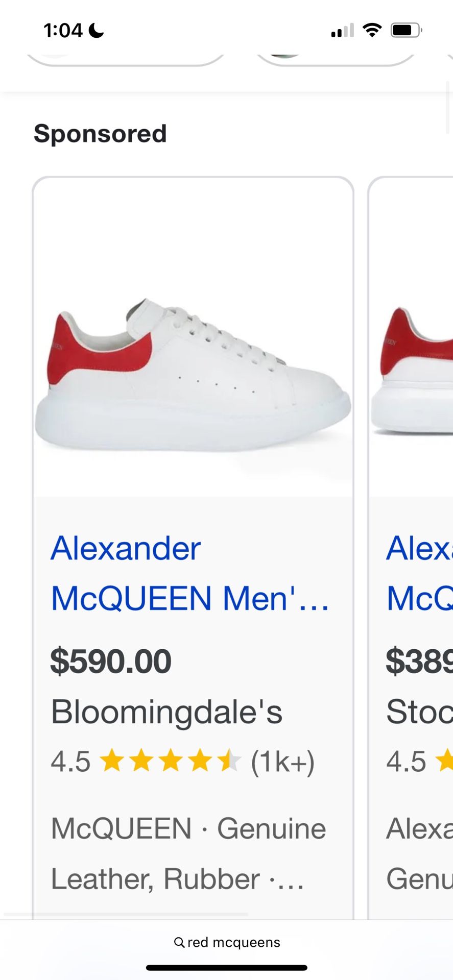
Task: Tap the McQUEEN Genuine Leather, Rubber description
Action: pos(188,853)
